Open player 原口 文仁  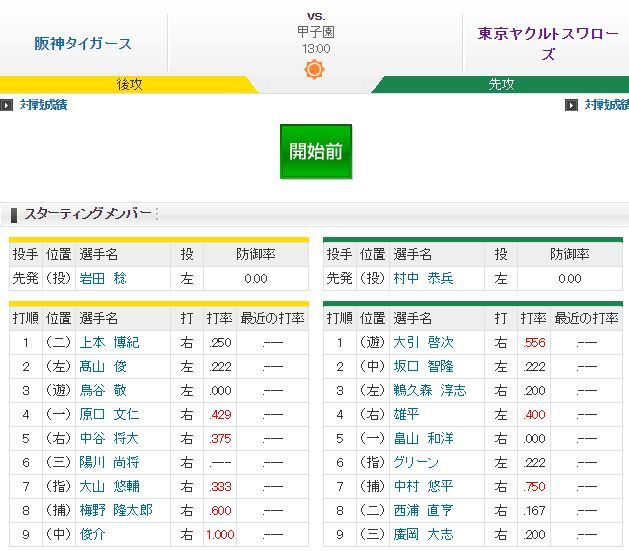click(109, 414)
